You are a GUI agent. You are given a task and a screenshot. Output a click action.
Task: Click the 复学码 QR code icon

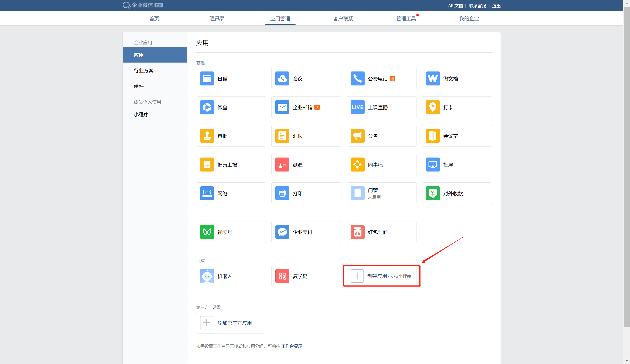tap(282, 276)
